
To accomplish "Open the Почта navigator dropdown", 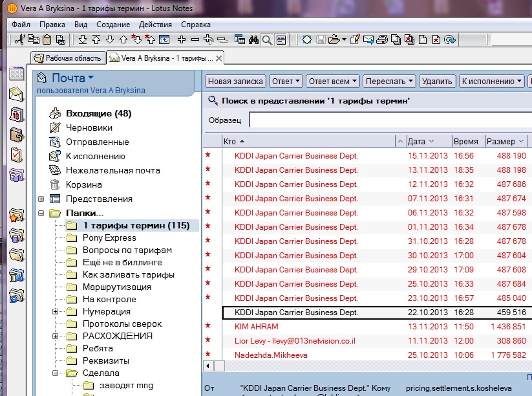I will click(x=90, y=78).
